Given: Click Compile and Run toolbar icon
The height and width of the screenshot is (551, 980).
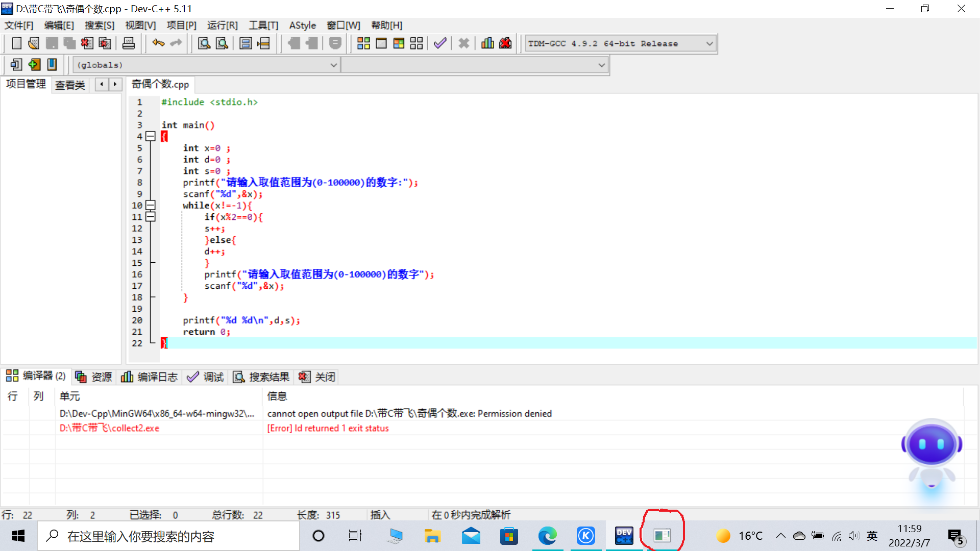Looking at the screenshot, I should (399, 43).
